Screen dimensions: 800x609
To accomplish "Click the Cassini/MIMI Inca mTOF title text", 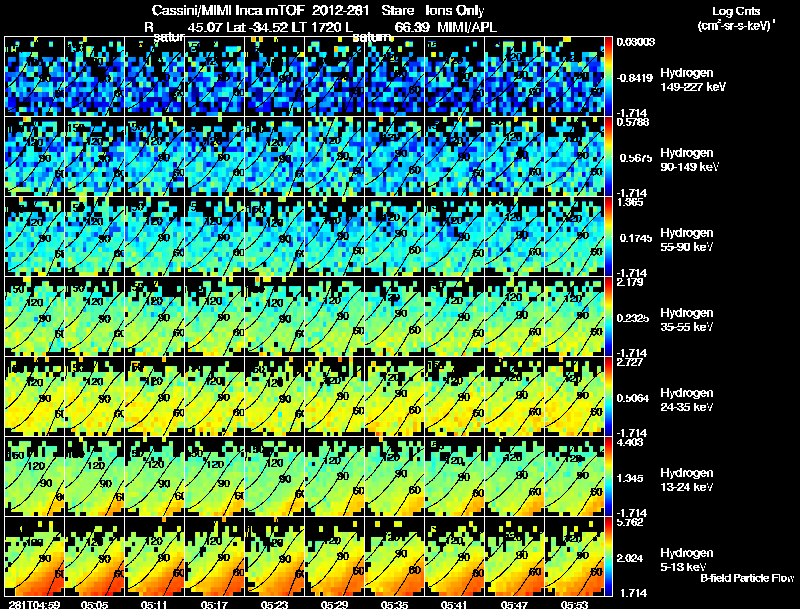I will (228, 10).
